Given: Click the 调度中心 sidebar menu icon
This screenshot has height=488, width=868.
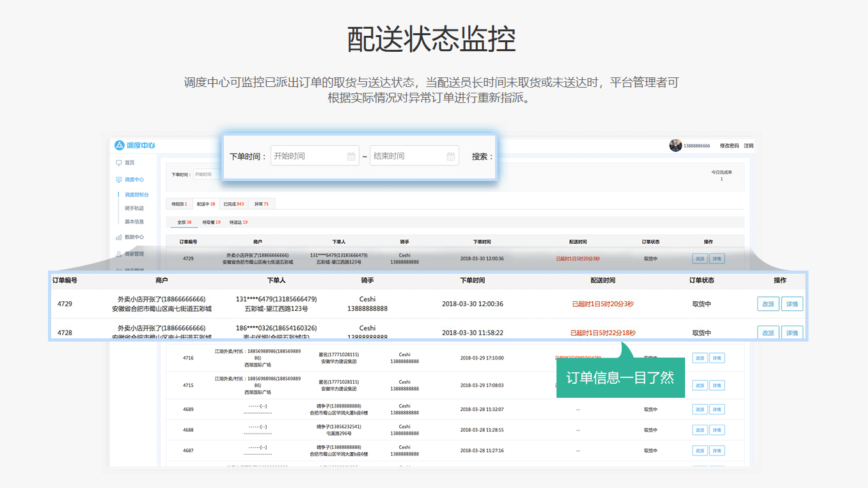Looking at the screenshot, I should point(118,180).
